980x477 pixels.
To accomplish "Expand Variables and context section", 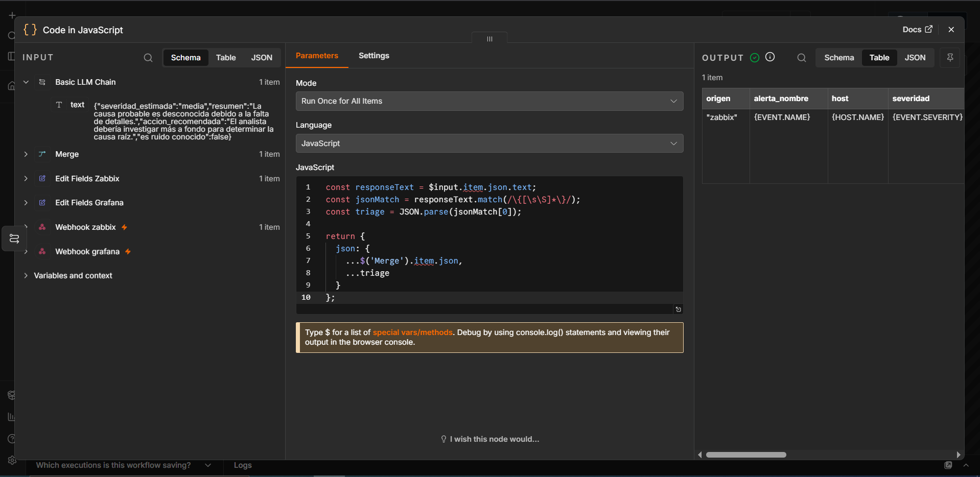I will coord(26,276).
